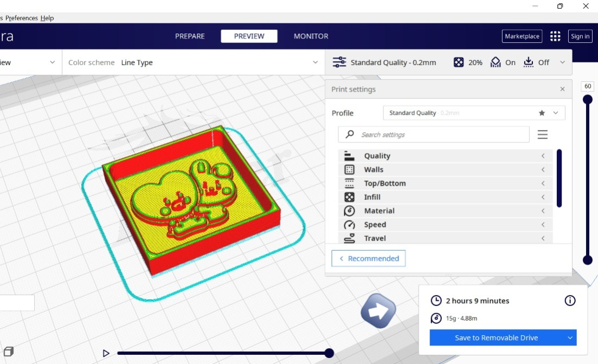Click the Search settings input field
598x364 pixels.
click(x=434, y=134)
